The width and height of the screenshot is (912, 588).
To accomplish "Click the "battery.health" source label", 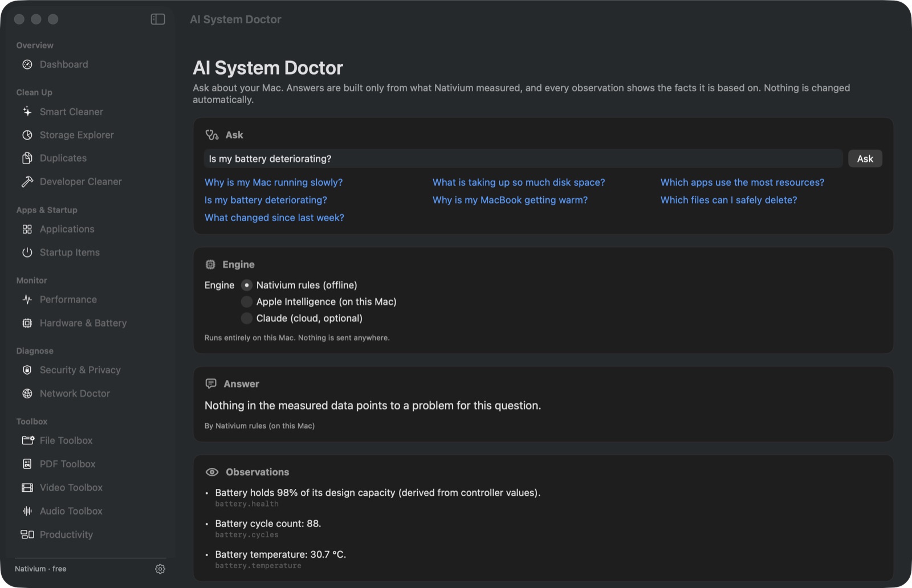I will pos(247,504).
